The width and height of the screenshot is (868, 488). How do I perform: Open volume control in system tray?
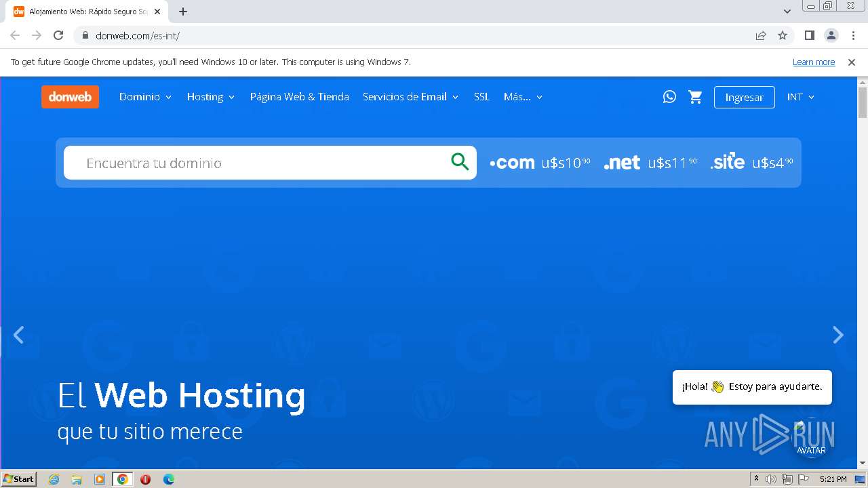[771, 479]
